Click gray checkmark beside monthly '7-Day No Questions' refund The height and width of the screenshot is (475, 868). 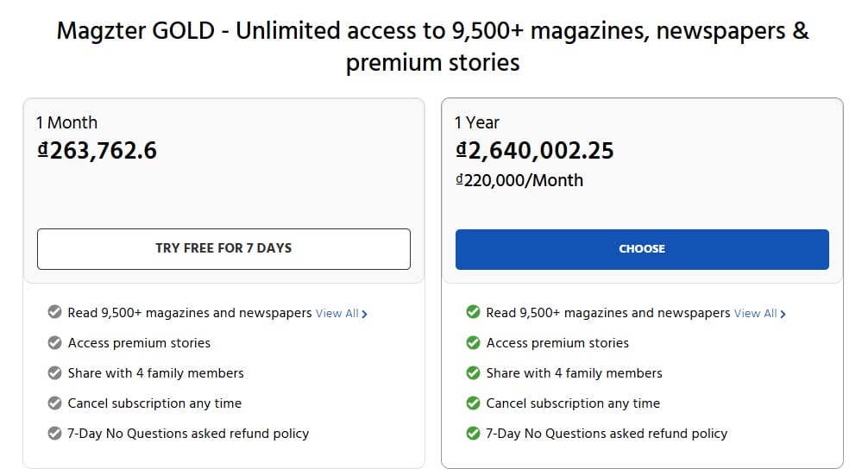[54, 434]
